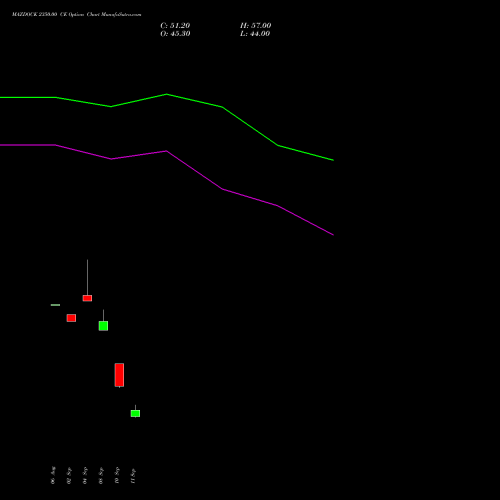Click the high value 'H: 57.00'
The image size is (500, 500).
(256, 26)
